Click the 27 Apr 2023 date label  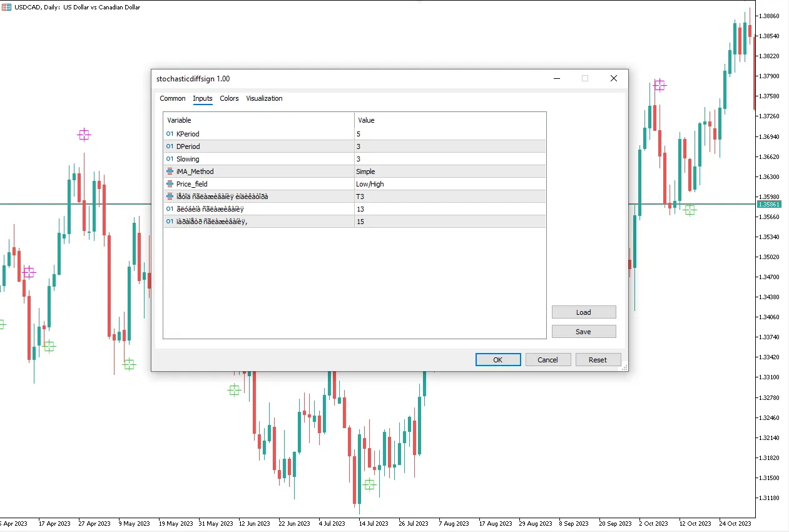coord(94,523)
